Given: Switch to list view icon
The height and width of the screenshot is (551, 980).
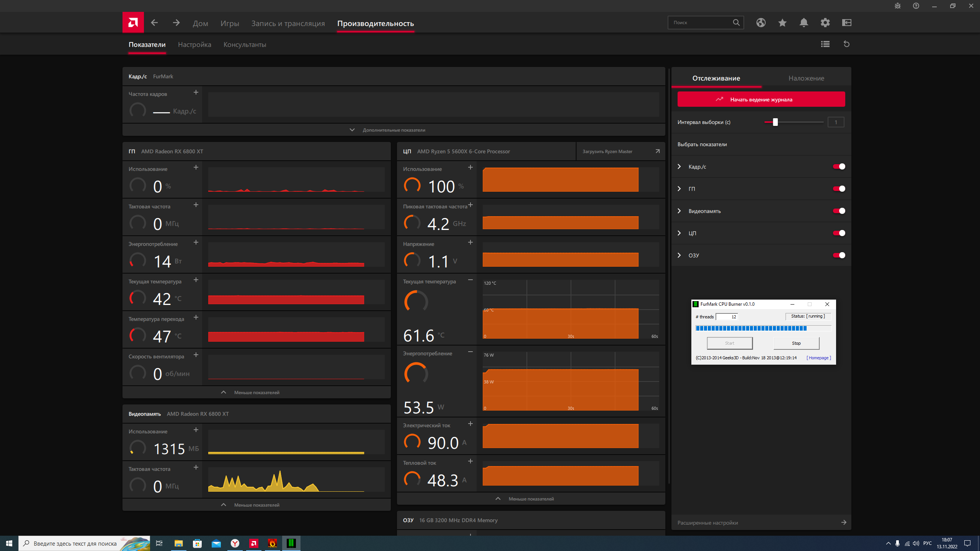Looking at the screenshot, I should (x=825, y=44).
